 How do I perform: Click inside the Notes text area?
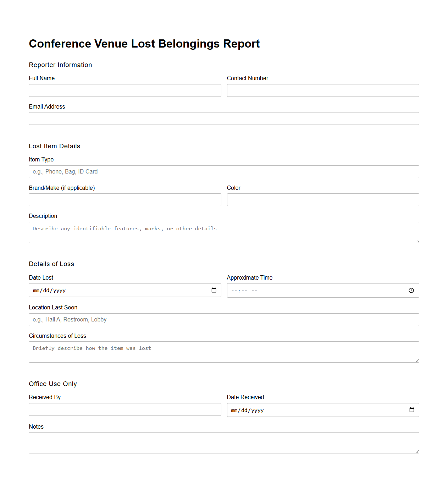[224, 442]
